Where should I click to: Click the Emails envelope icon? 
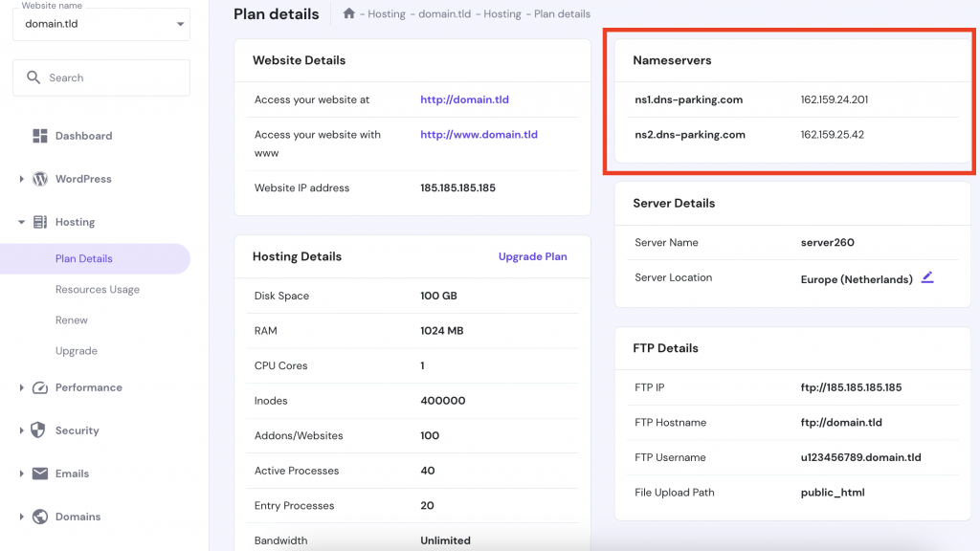click(x=40, y=474)
